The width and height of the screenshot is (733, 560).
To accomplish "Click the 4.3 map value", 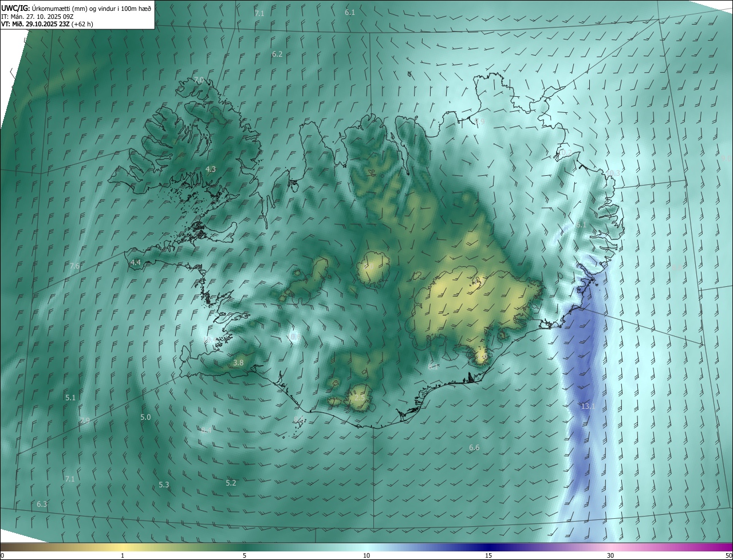I will tap(211, 169).
